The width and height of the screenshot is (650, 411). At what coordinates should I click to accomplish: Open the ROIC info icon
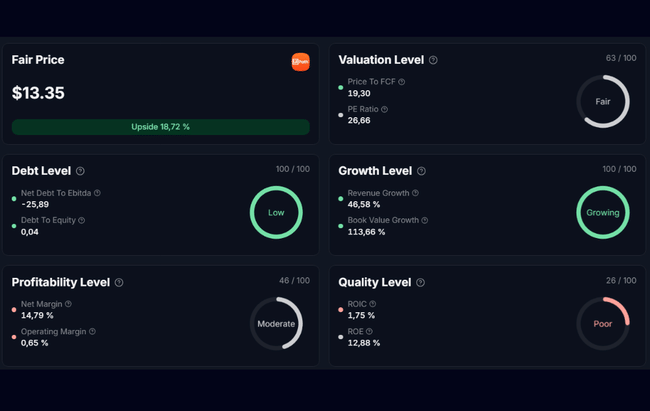point(373,304)
